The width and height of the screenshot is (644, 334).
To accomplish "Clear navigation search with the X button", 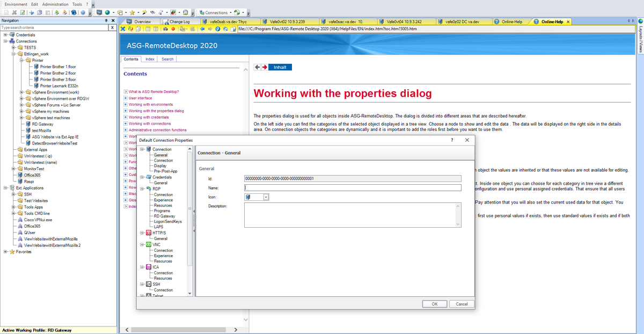I will coord(112,27).
